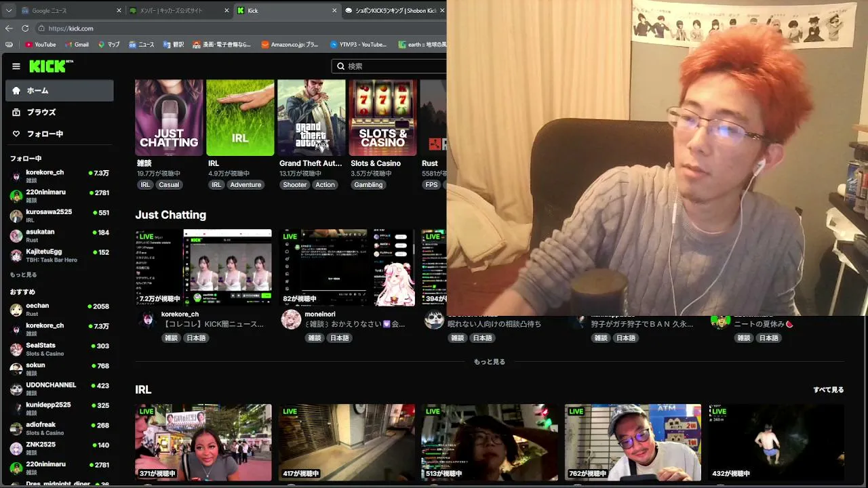868x488 pixels.
Task: Open the IRL stream with 762 viewers
Action: (x=633, y=443)
